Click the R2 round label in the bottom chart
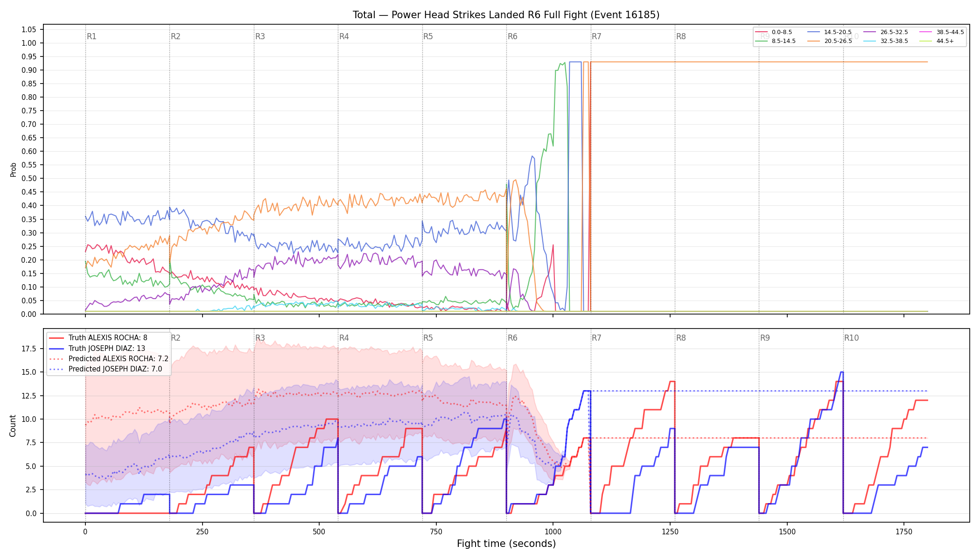 tap(175, 338)
